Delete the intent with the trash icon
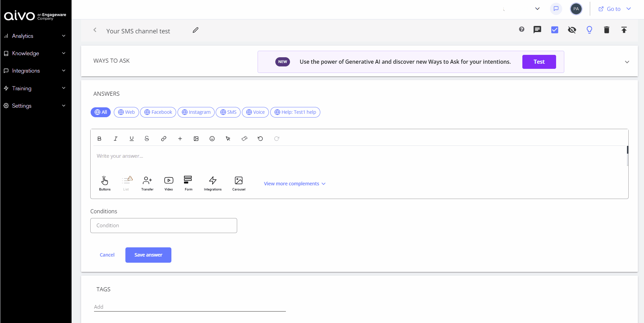This screenshot has width=644, height=323. 607,30
